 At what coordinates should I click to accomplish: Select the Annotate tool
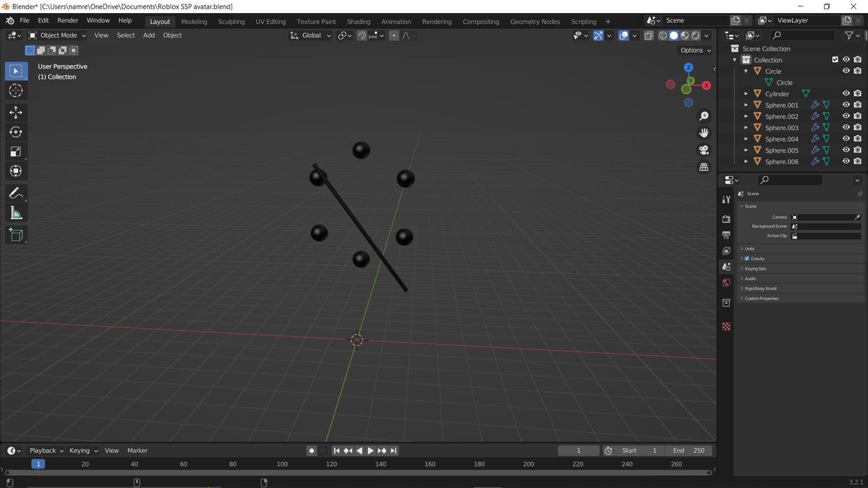[x=16, y=193]
